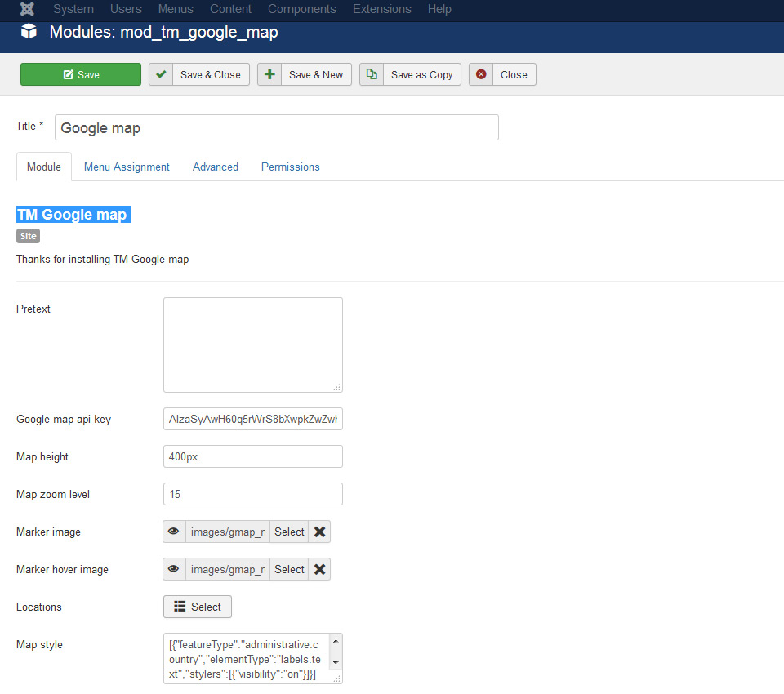Viewport: 784px width, 694px height.
Task: Click the 'Pretext' label
Action: [x=33, y=309]
